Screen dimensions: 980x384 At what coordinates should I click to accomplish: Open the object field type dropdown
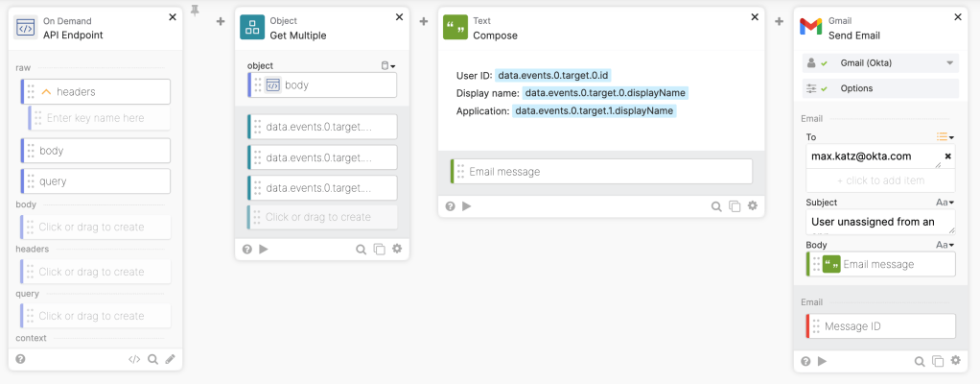point(388,65)
